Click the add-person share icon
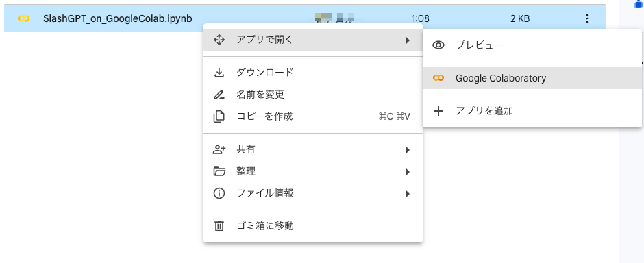Screen dimensions: 644x263 tap(219, 149)
